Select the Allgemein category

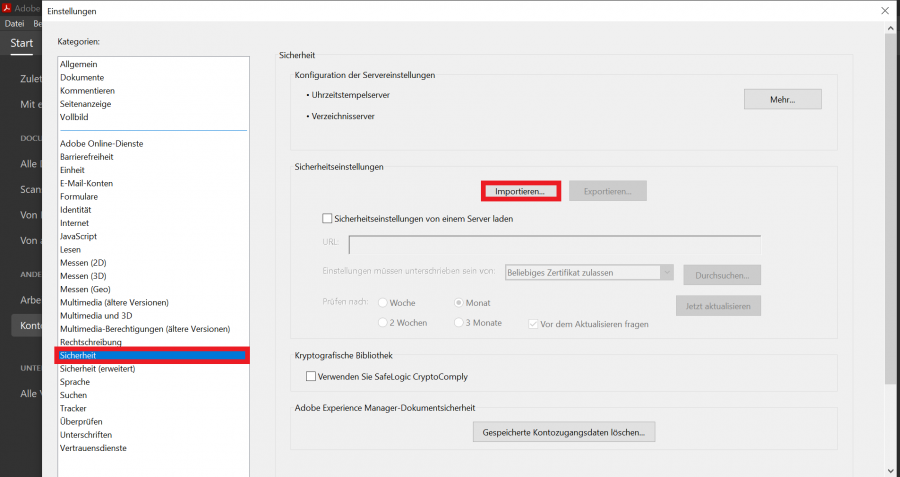[x=80, y=64]
